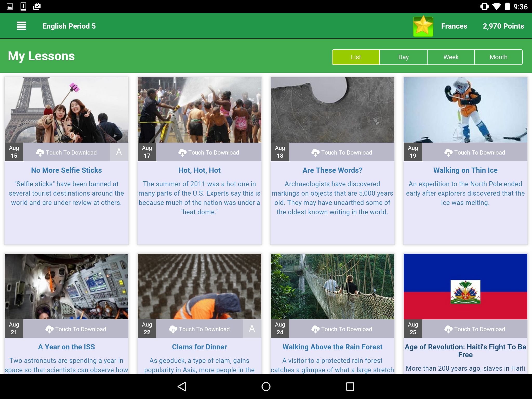
Task: Switch to the Week view tab
Action: tap(451, 57)
